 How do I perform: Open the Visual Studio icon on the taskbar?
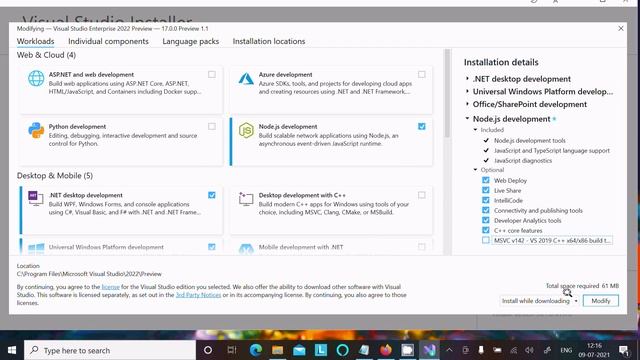(x=429, y=350)
